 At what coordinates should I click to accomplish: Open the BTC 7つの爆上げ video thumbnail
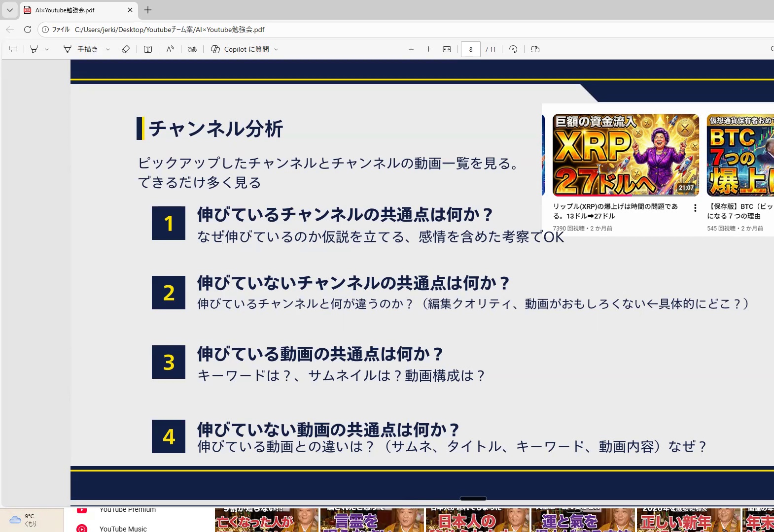(x=740, y=155)
